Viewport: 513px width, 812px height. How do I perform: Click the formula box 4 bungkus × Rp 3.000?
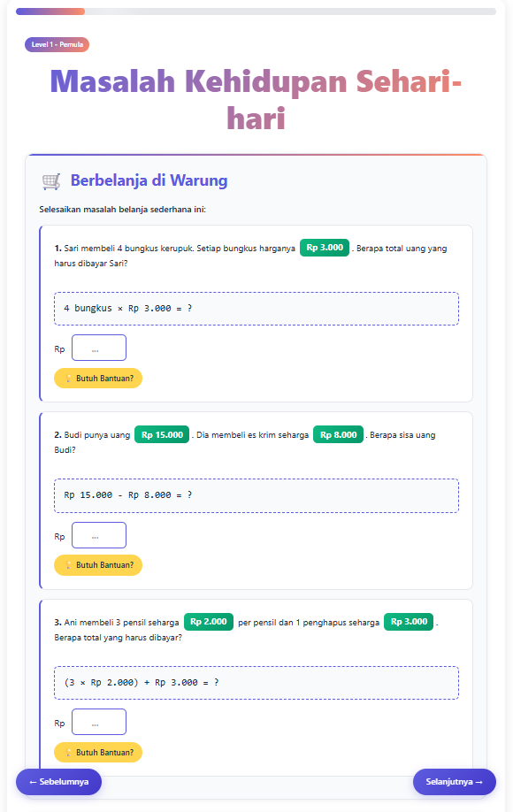pos(256,309)
